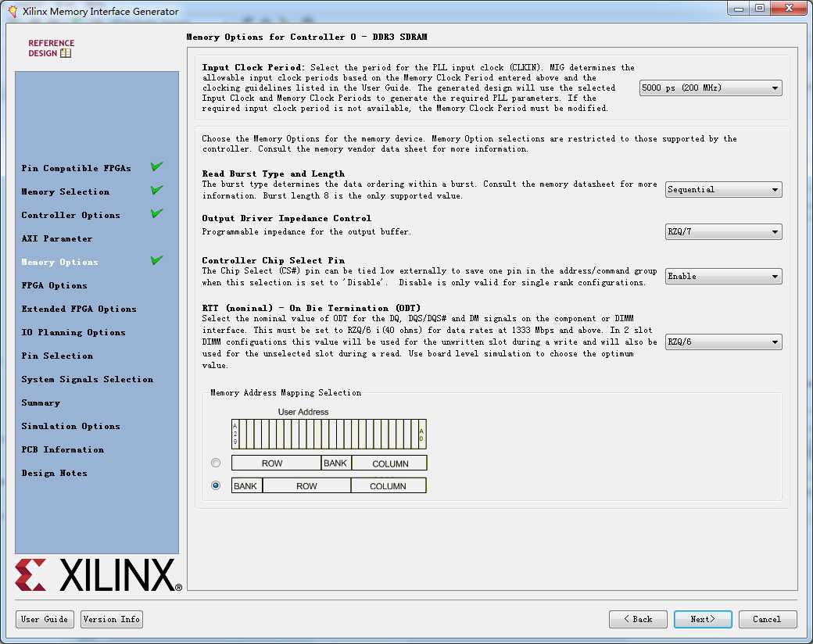Click the User Guide button
Viewport: 813px width, 644px height.
click(x=45, y=619)
